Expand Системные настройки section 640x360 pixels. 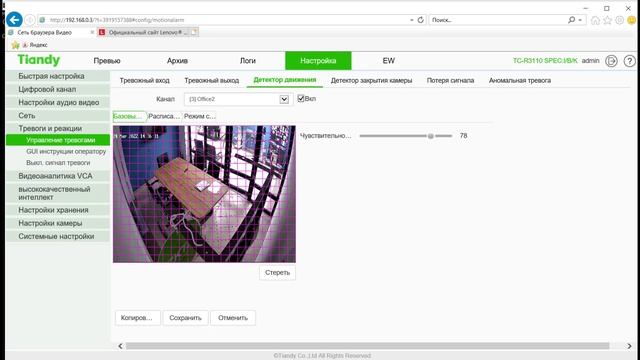coord(58,236)
